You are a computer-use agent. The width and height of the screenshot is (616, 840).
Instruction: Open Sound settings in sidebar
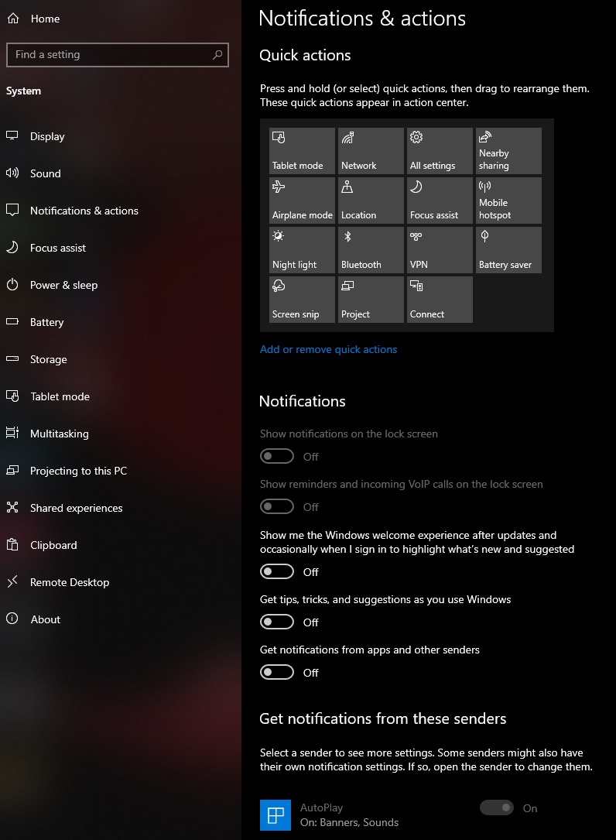(x=121, y=173)
